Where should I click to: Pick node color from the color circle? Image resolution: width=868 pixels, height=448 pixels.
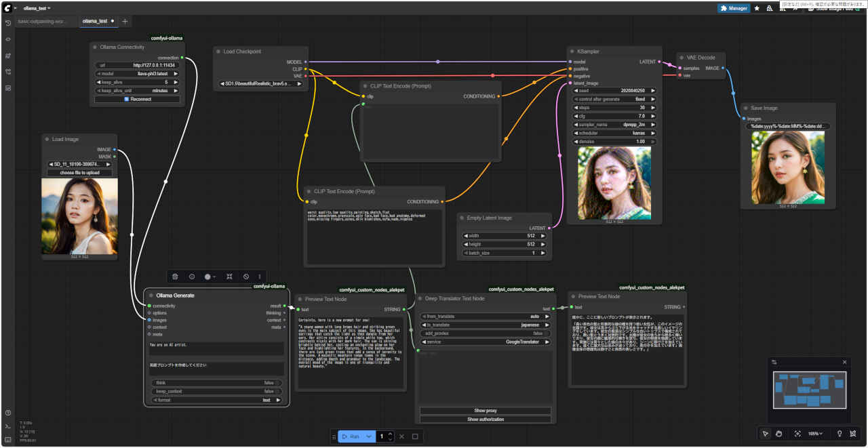point(208,277)
